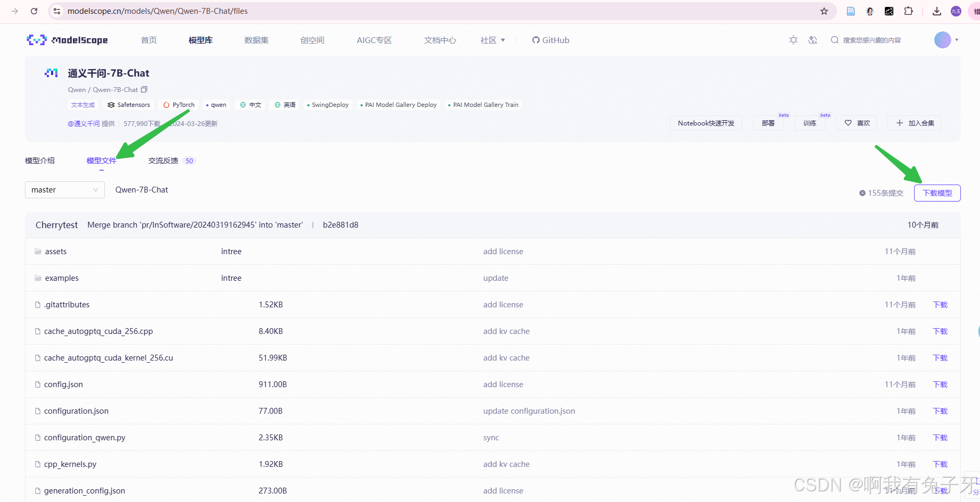Click the 下载模型 button
980x502 pixels.
[937, 193]
